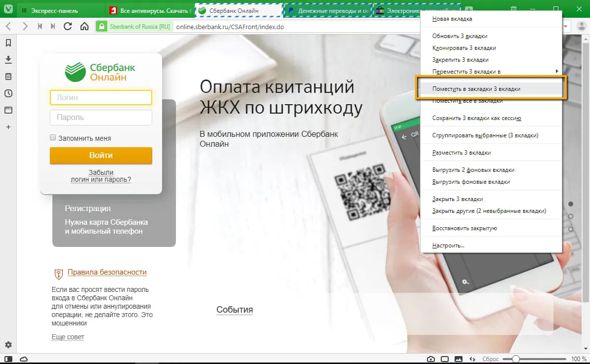Capture page with the camera icon
This screenshot has width=590, height=364.
[431, 359]
